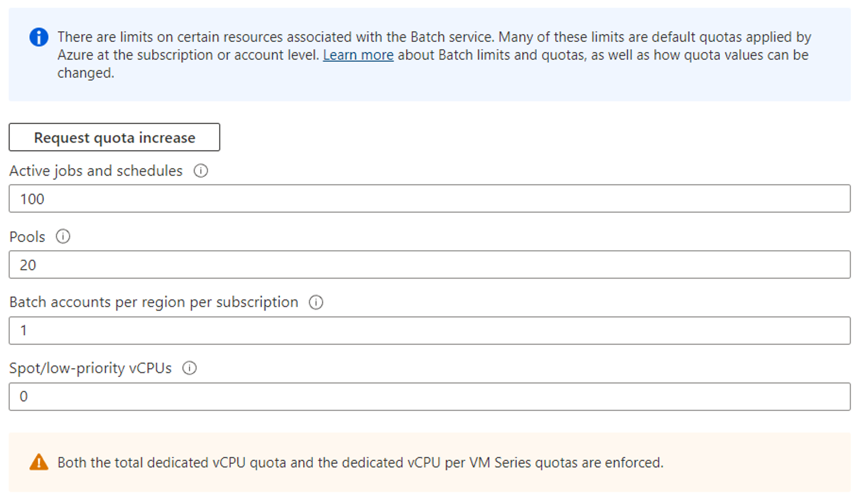The height and width of the screenshot is (504, 858).
Task: Select the Batch accounts per region input box
Action: point(429,331)
